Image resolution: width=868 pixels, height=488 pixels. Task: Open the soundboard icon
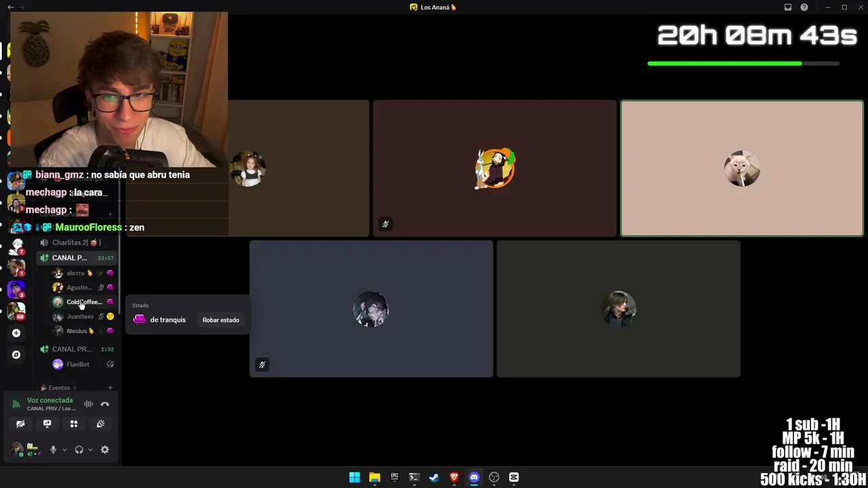[x=100, y=424]
